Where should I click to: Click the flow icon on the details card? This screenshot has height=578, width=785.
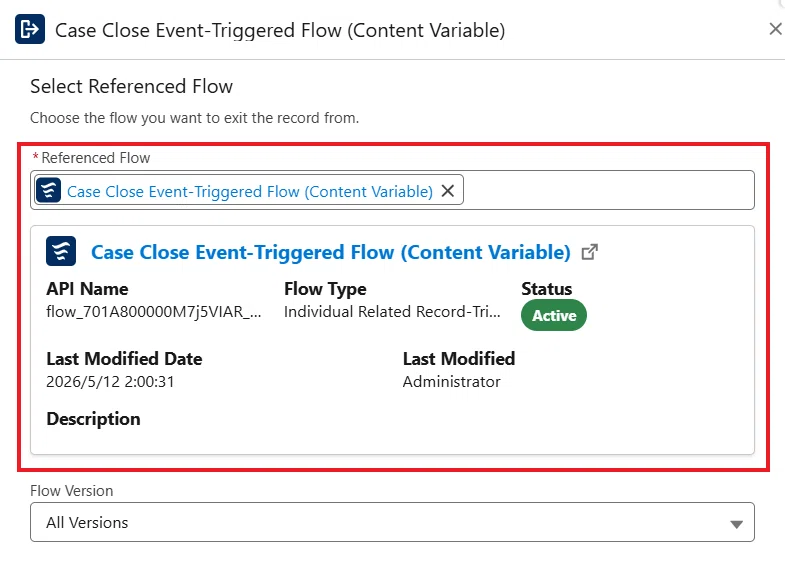[61, 251]
